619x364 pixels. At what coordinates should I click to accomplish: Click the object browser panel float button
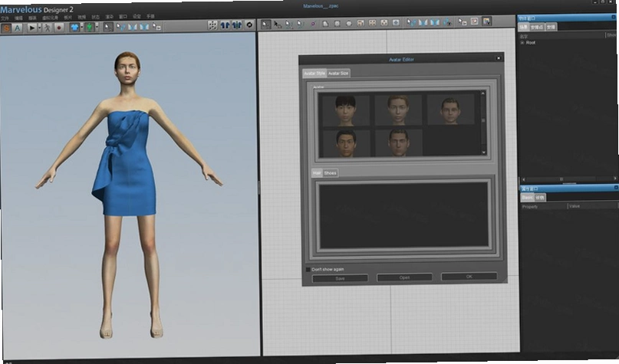614,17
